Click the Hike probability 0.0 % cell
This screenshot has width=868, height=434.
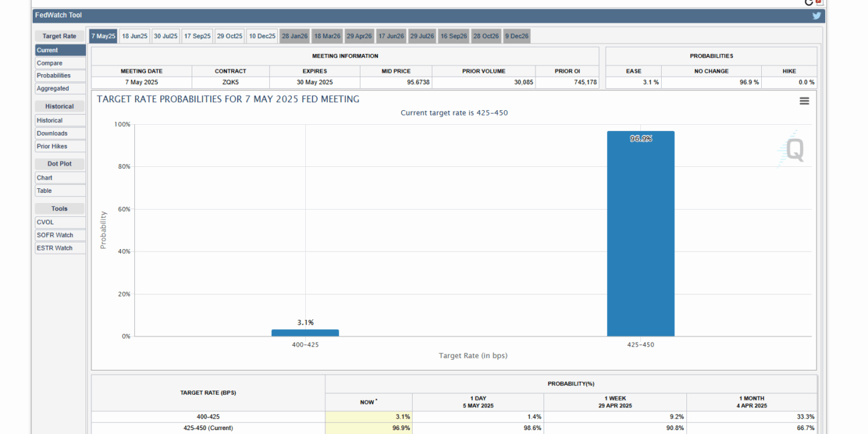789,82
